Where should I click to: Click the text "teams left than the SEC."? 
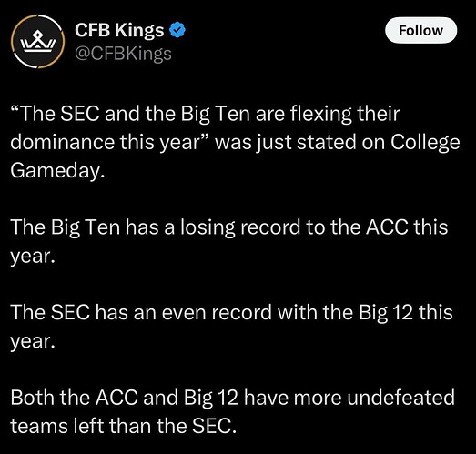123,426
